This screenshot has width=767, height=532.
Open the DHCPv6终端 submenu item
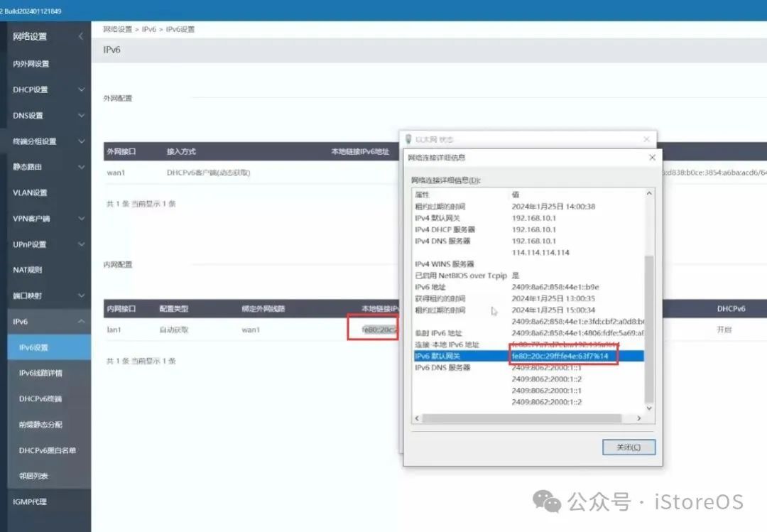click(x=40, y=399)
